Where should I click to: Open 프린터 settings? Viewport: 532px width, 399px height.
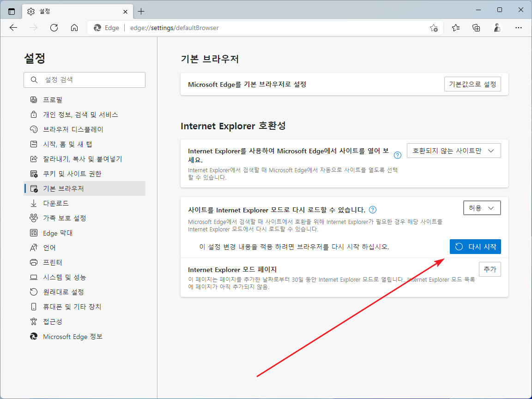pyautogui.click(x=85, y=262)
